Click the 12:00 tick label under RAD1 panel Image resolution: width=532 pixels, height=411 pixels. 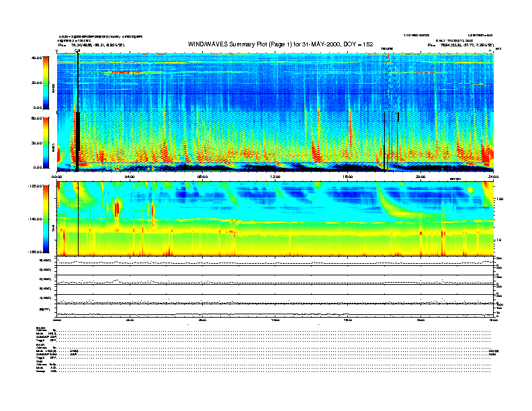[275, 177]
